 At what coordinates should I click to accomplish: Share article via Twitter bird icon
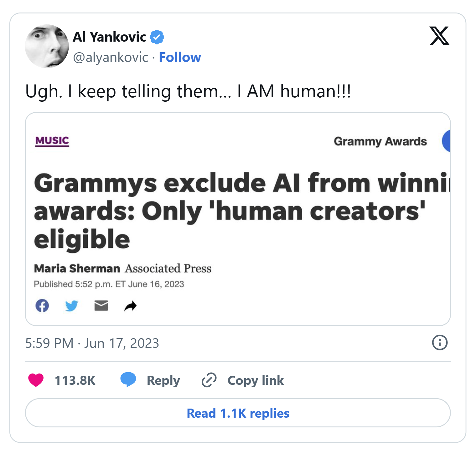pos(71,306)
